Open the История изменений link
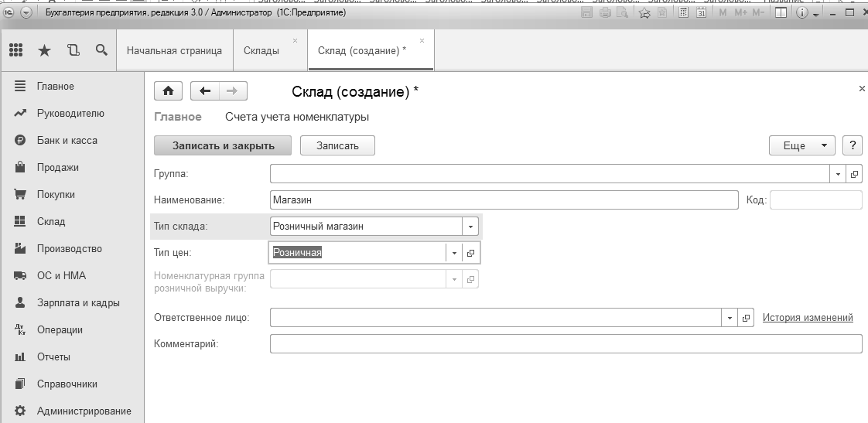Viewport: 868px width, 423px height. click(x=808, y=318)
